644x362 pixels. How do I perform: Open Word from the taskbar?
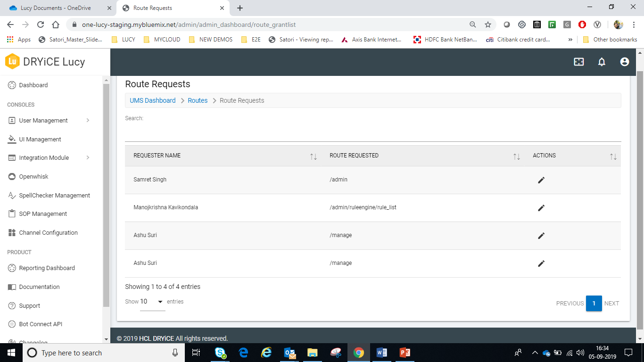tap(382, 353)
